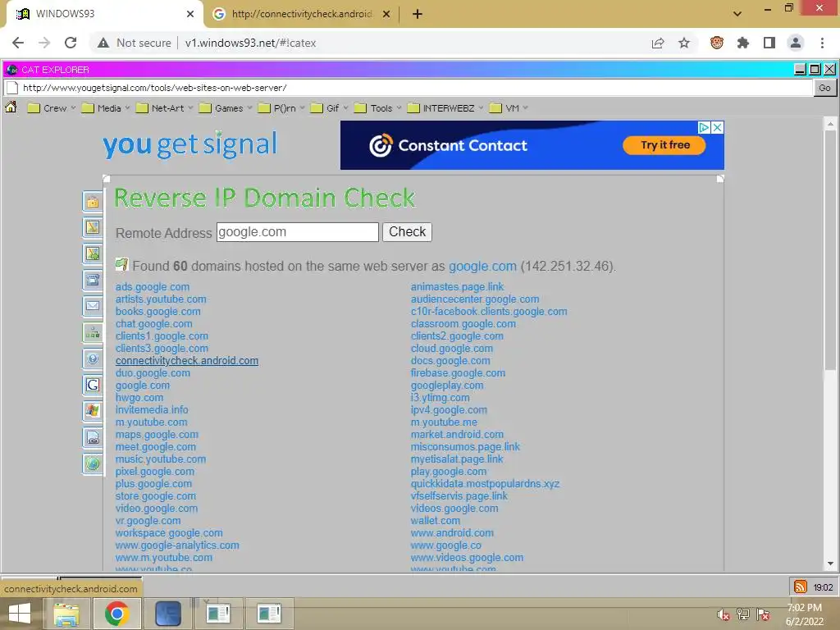Bookmark this page with the star
The width and height of the screenshot is (840, 630).
point(684,43)
